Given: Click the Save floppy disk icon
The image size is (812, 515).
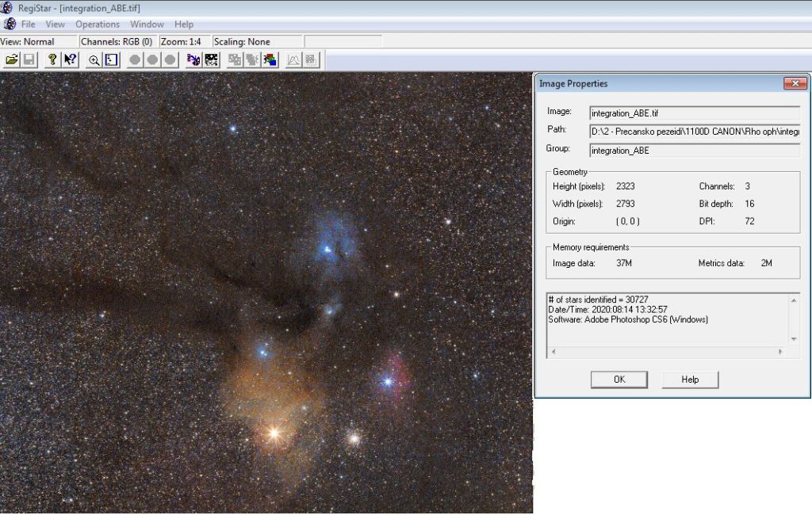Looking at the screenshot, I should pyautogui.click(x=29, y=59).
